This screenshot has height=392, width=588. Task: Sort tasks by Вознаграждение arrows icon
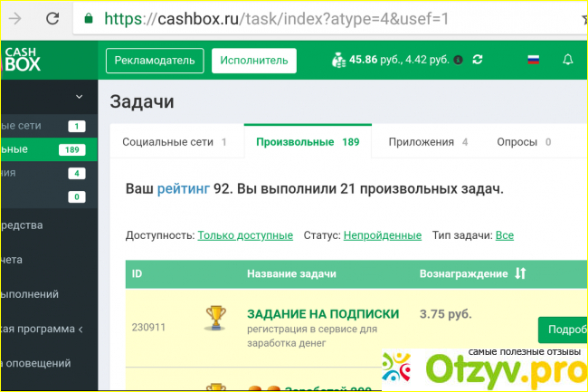[520, 273]
